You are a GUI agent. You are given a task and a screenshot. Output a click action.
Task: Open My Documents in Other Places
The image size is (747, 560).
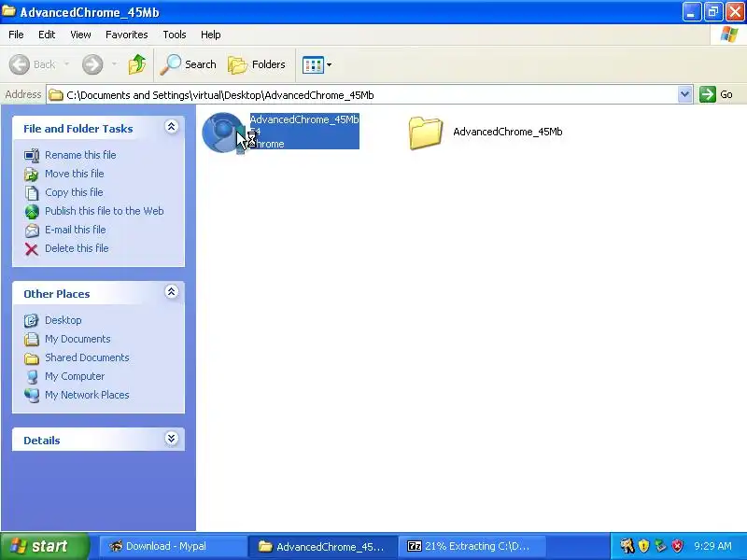(x=78, y=339)
